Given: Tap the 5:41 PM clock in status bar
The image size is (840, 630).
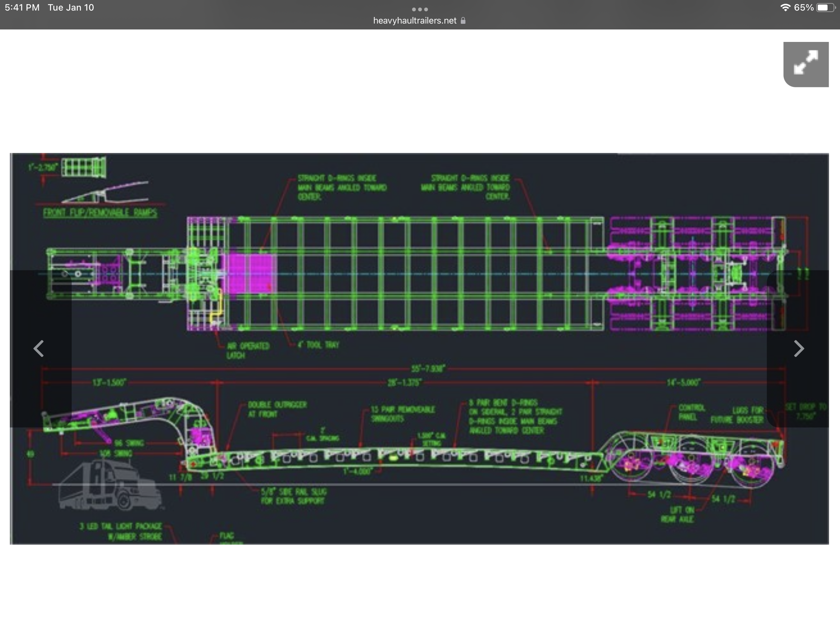Looking at the screenshot, I should tap(22, 8).
